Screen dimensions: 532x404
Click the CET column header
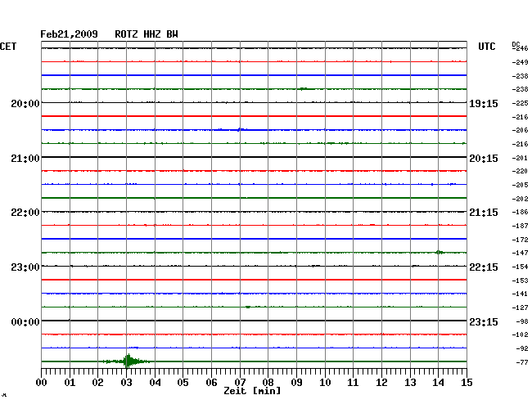click(x=8, y=47)
